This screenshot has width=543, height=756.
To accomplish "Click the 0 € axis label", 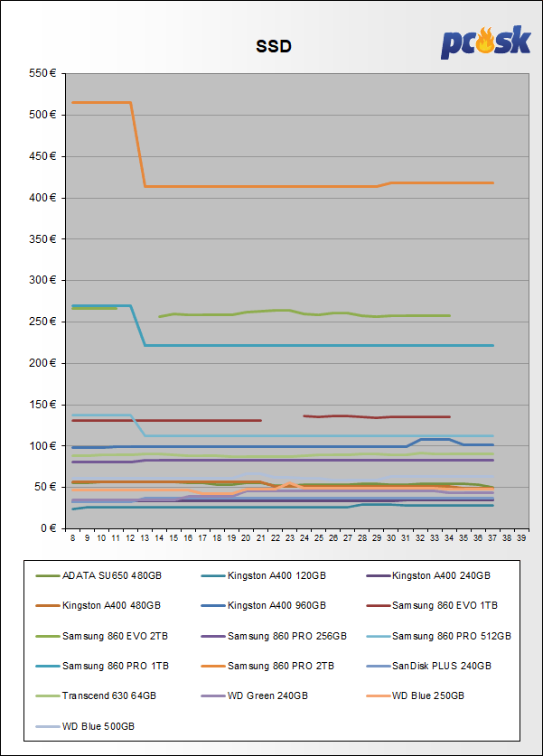I will (x=47, y=528).
